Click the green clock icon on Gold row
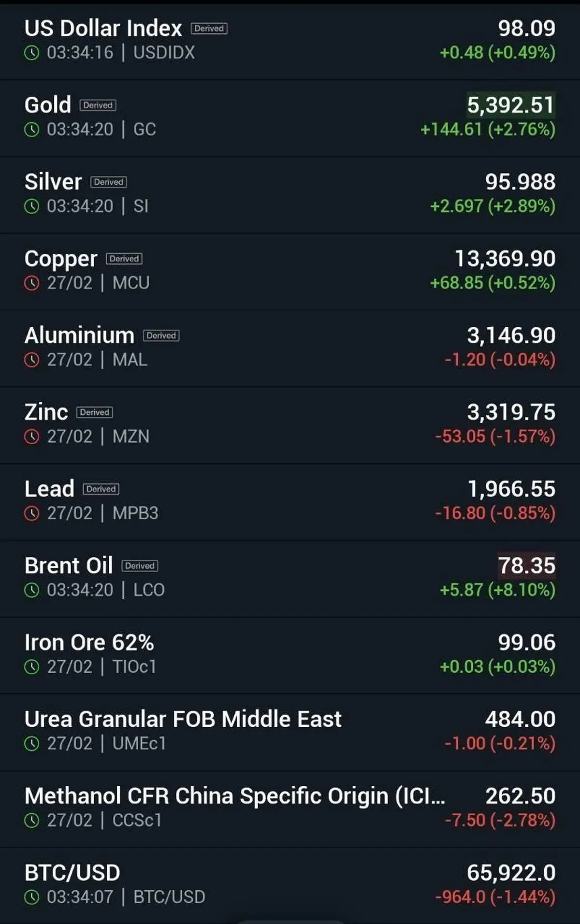 (31, 130)
